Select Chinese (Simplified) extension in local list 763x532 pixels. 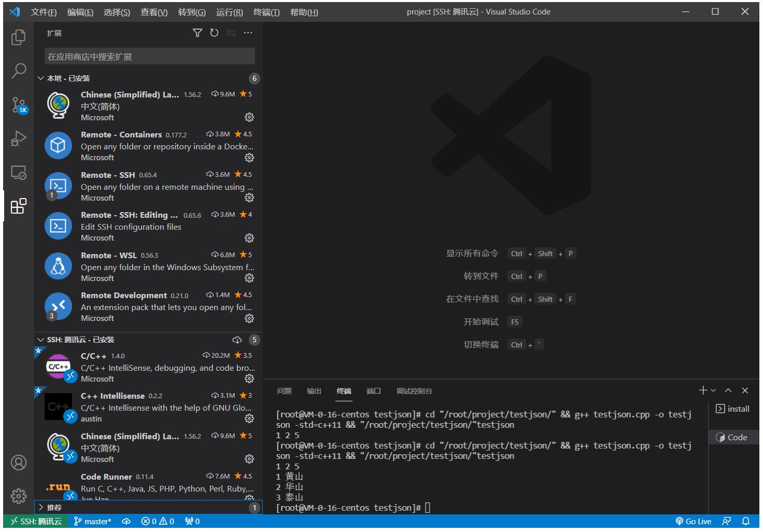(148, 105)
